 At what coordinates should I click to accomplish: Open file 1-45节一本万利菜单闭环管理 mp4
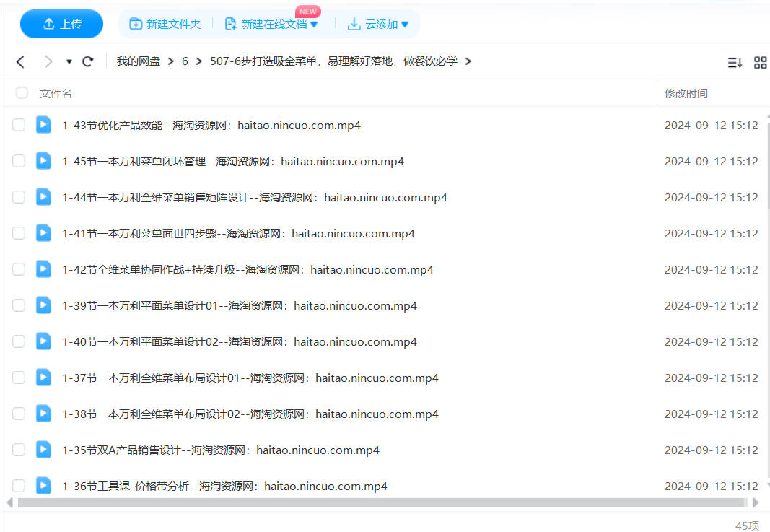coord(233,162)
